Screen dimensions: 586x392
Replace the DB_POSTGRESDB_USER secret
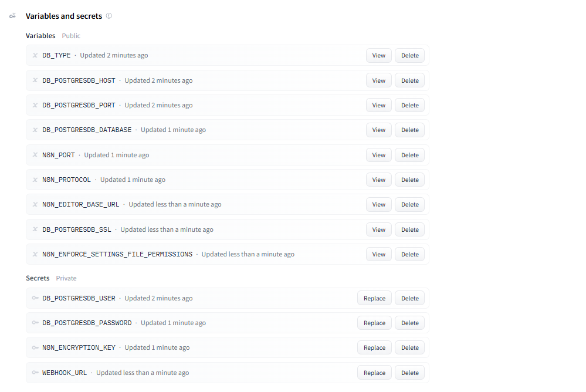point(374,298)
